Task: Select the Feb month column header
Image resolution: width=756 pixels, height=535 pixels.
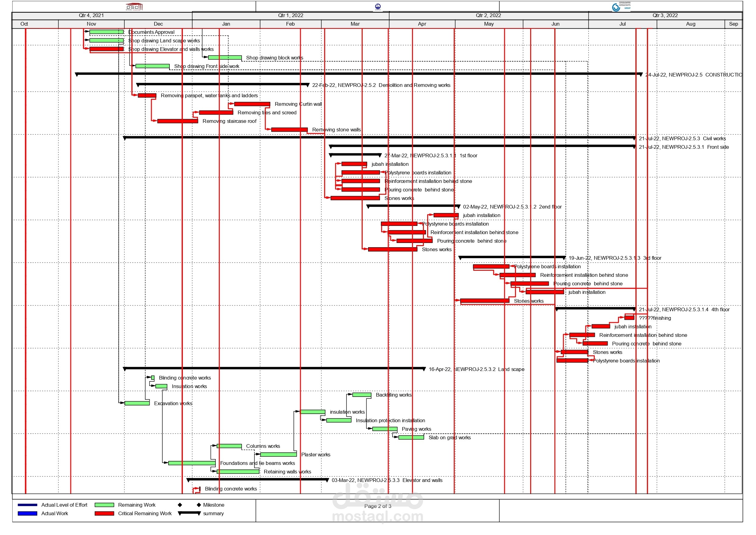Action: 290,24
